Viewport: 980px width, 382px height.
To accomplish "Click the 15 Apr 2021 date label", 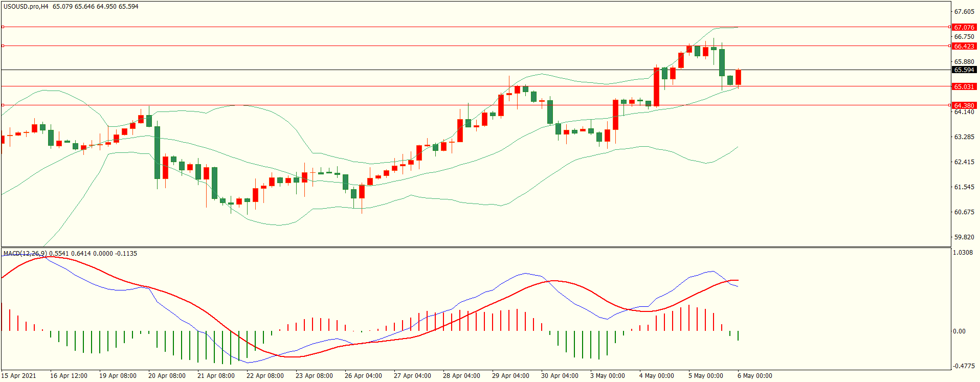I will [19, 376].
